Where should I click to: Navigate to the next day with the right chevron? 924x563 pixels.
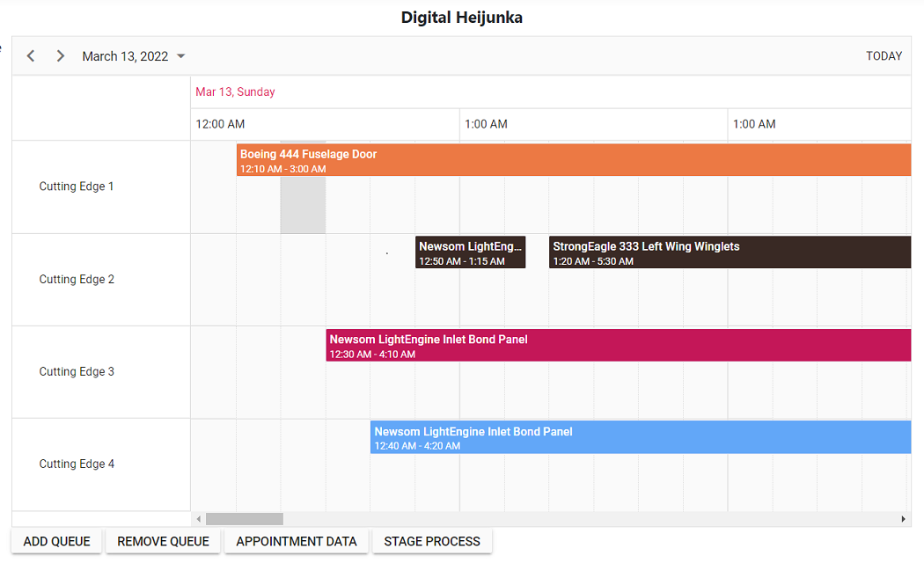[x=60, y=55]
